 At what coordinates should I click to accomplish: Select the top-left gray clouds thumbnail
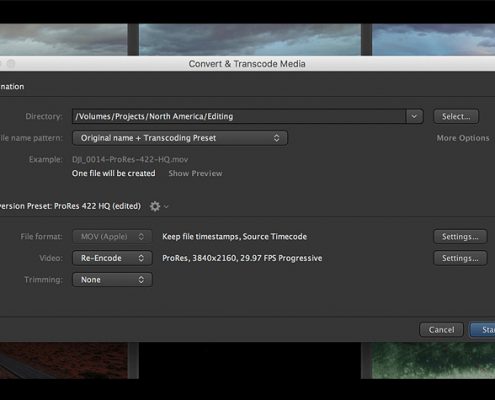(x=64, y=39)
